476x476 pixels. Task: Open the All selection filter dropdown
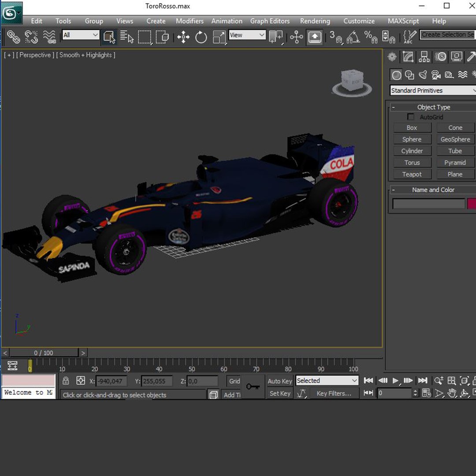[81, 35]
